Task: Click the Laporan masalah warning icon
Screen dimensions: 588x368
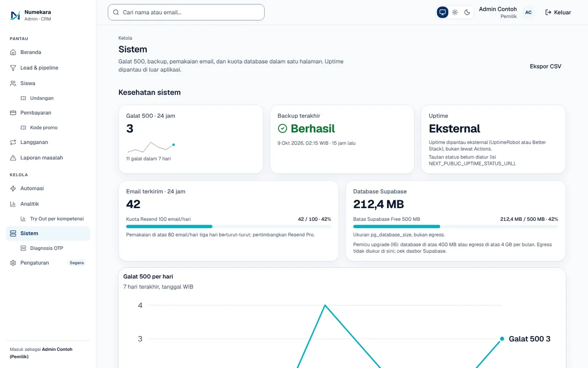Action: [13, 158]
